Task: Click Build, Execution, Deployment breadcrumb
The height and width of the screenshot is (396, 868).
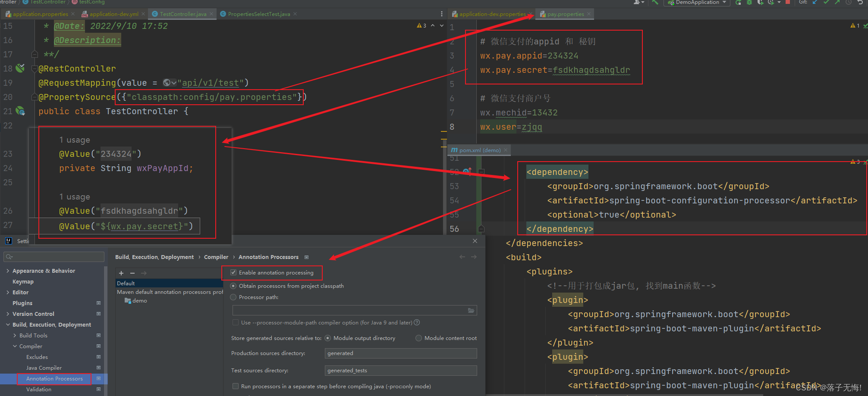Action: coord(154,257)
